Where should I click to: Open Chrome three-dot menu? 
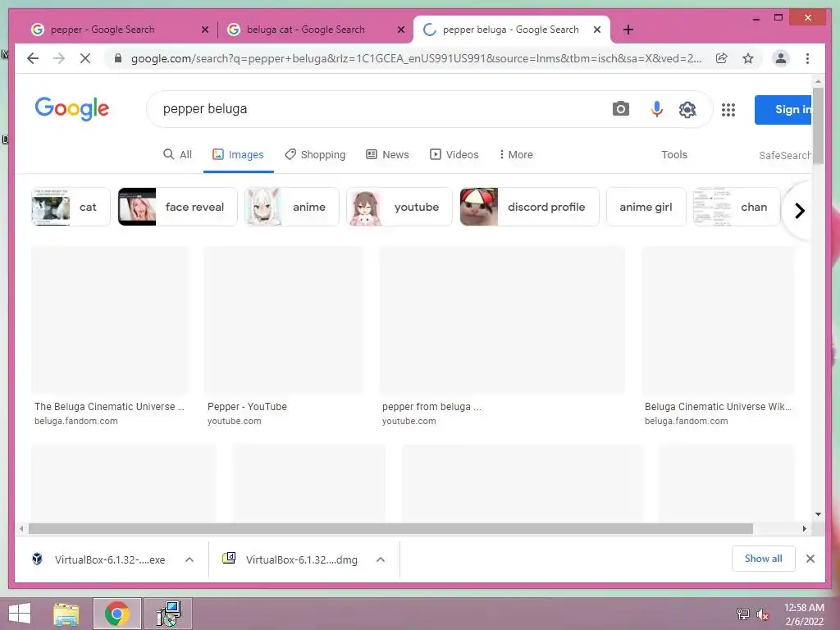point(807,58)
